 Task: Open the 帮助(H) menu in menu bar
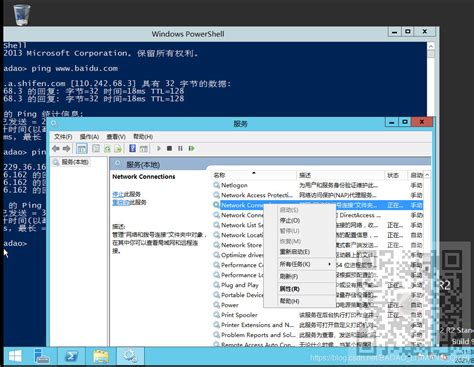143,137
